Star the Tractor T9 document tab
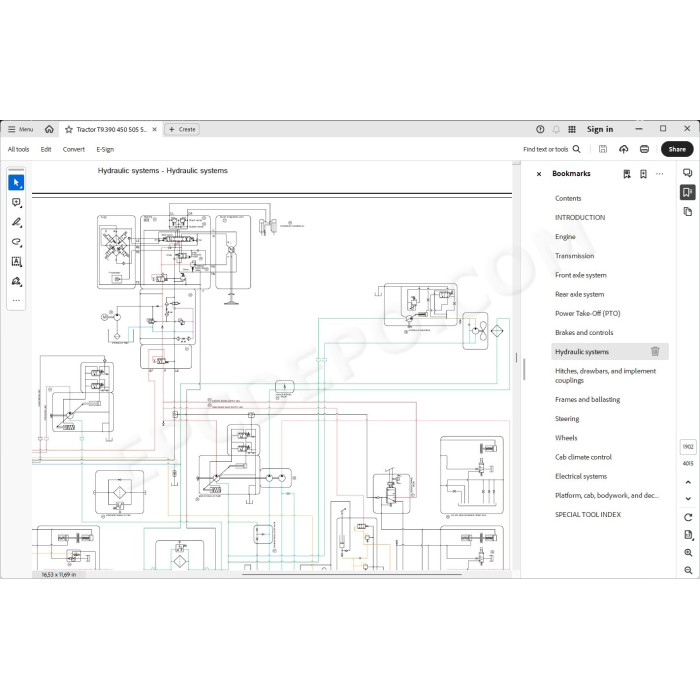This screenshot has width=700, height=700. click(x=69, y=129)
